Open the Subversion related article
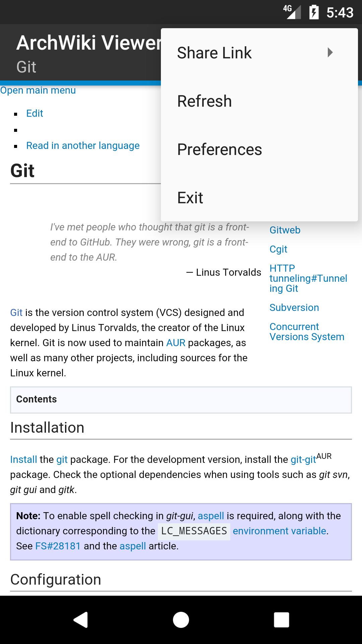Image resolution: width=362 pixels, height=644 pixels. click(x=294, y=307)
